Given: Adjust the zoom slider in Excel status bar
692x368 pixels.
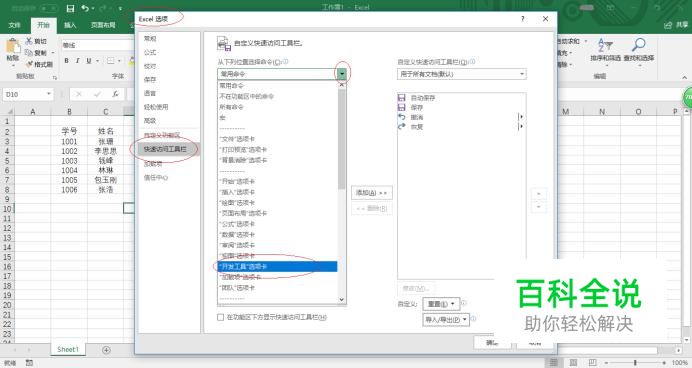Looking at the screenshot, I should tap(636, 363).
